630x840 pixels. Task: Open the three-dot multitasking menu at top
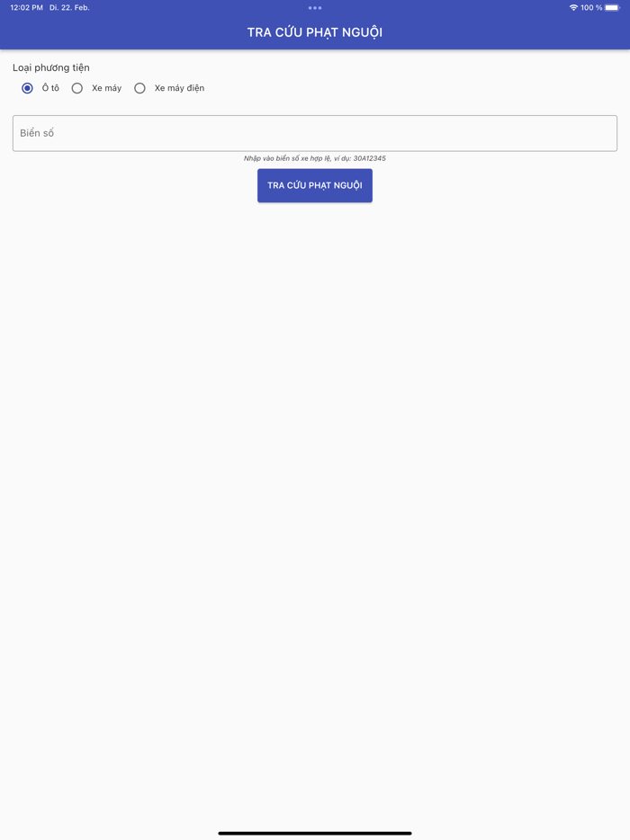315,7
